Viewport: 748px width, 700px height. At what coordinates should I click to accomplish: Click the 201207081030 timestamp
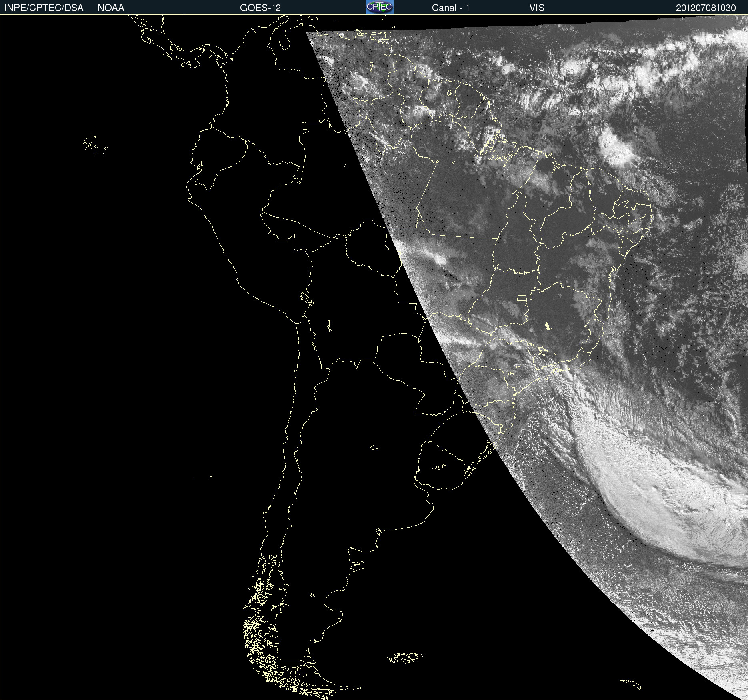tap(706, 8)
